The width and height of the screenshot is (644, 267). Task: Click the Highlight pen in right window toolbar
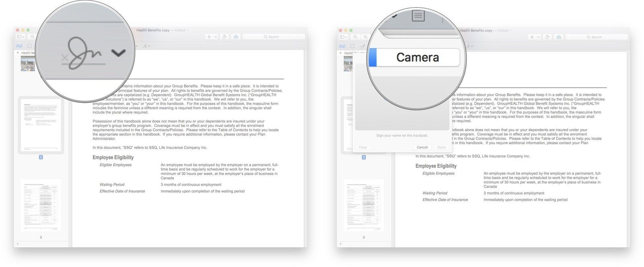click(x=532, y=37)
